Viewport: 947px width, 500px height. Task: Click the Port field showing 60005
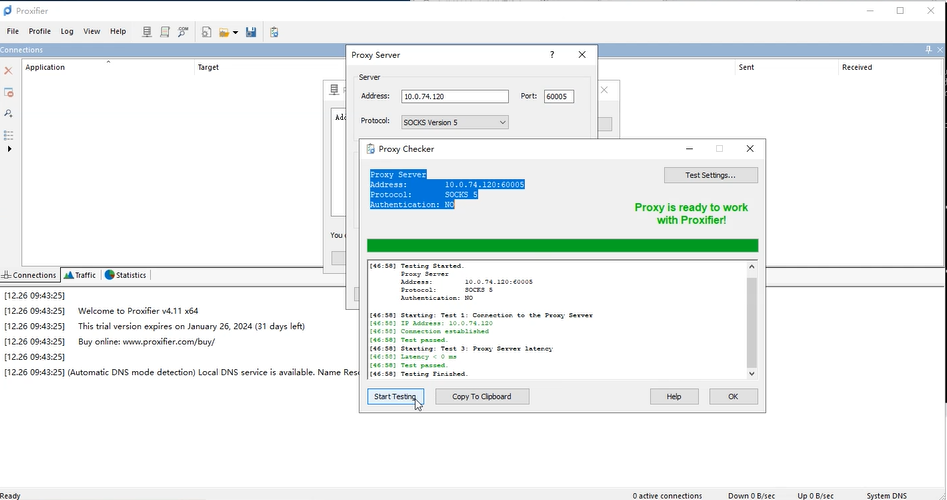tap(559, 96)
